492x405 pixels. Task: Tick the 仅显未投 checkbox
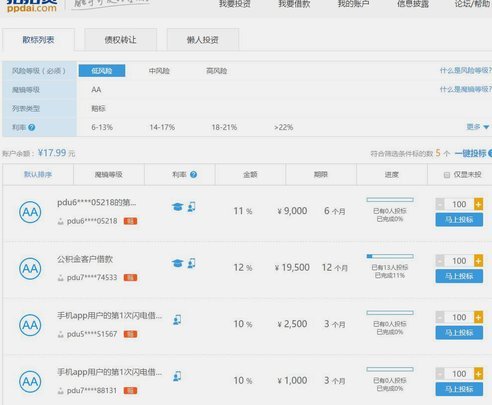(x=447, y=175)
